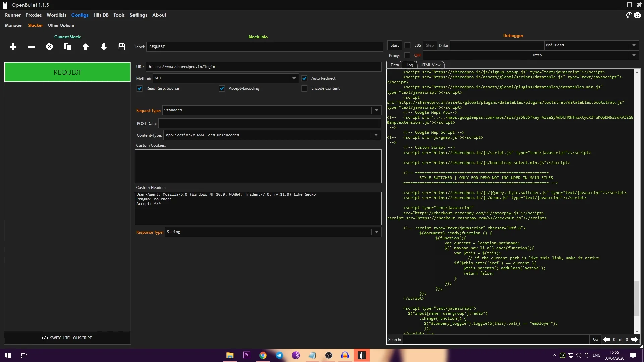The width and height of the screenshot is (644, 362).
Task: Click the Step button in Debugger
Action: click(x=429, y=45)
